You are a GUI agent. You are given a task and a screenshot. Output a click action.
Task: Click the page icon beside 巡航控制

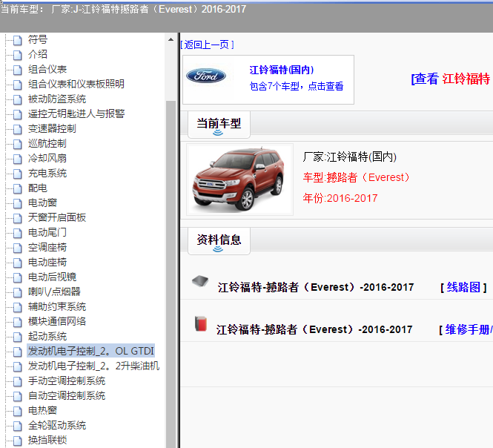18,144
